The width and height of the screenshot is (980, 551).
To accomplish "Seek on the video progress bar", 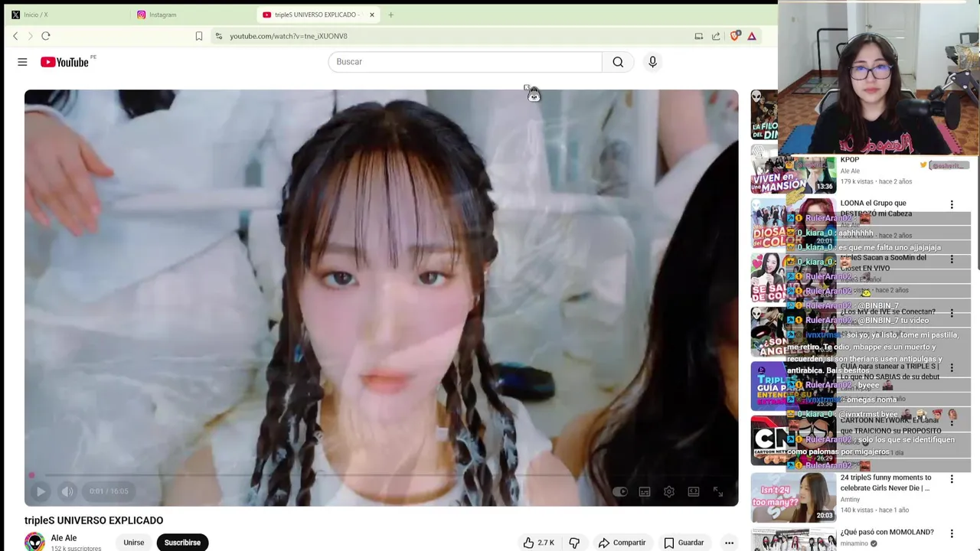I will pyautogui.click(x=381, y=475).
